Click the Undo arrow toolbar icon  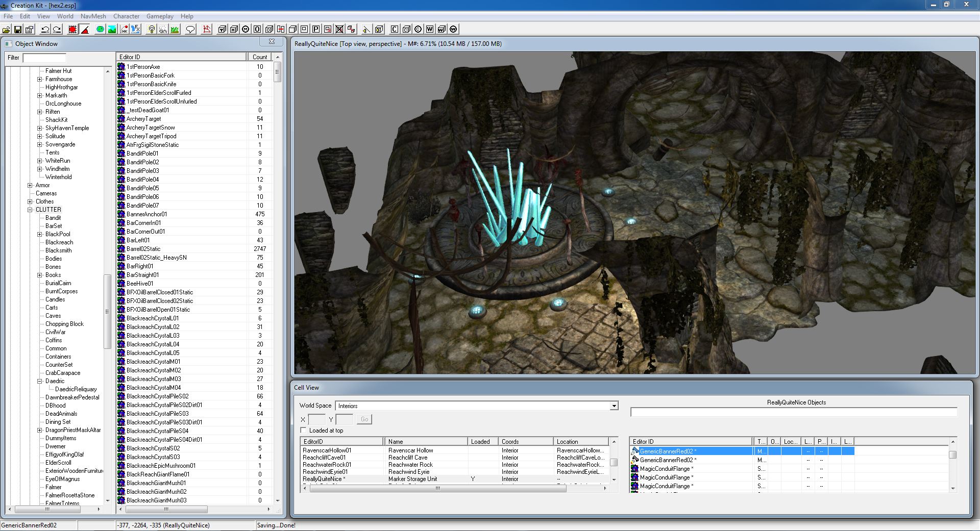point(45,30)
